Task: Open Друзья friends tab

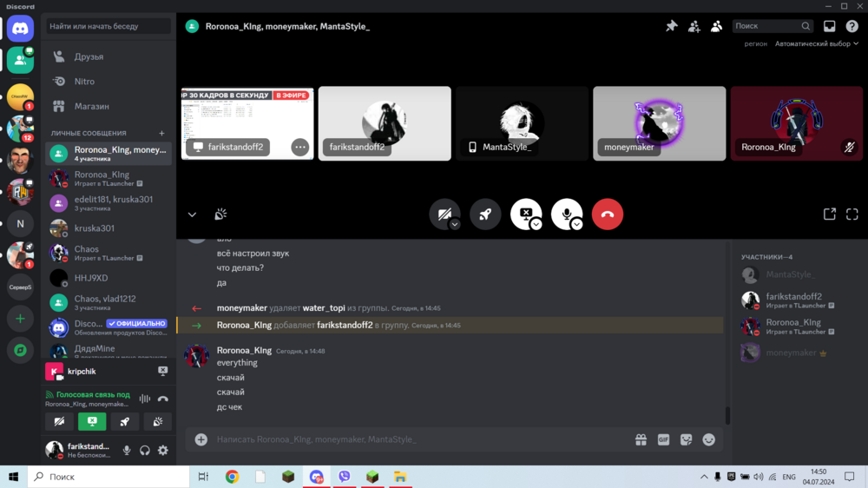Action: (108, 56)
